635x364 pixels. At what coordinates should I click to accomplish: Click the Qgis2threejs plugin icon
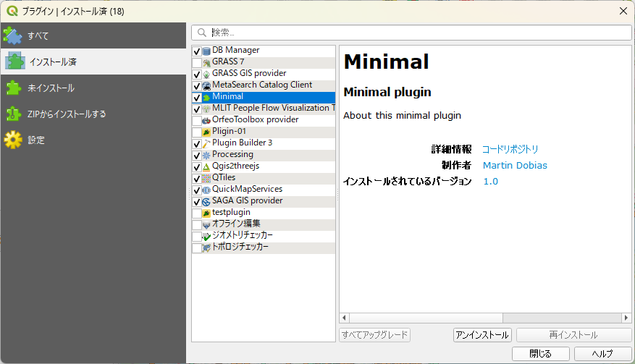(x=206, y=167)
